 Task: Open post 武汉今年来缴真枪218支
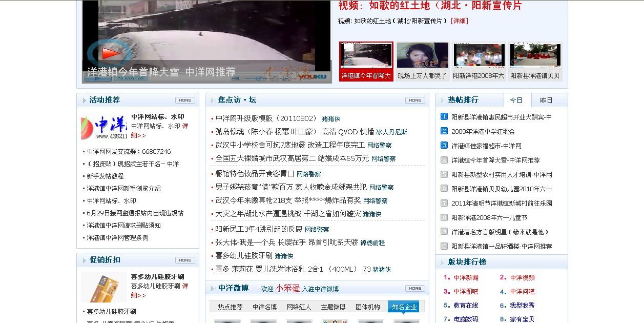click(x=288, y=200)
